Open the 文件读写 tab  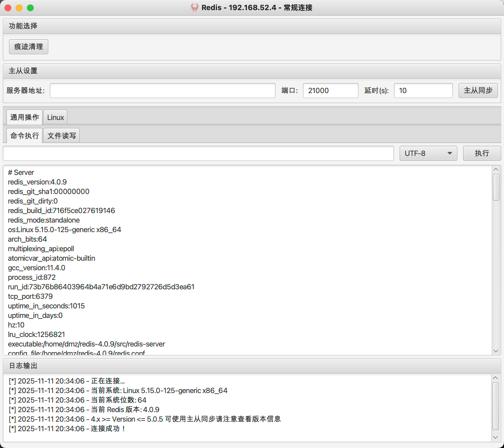point(61,136)
